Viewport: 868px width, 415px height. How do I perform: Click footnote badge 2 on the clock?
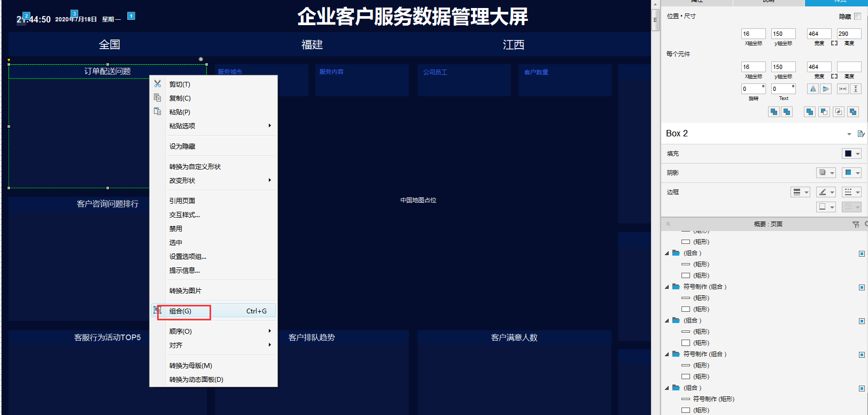coord(26,16)
